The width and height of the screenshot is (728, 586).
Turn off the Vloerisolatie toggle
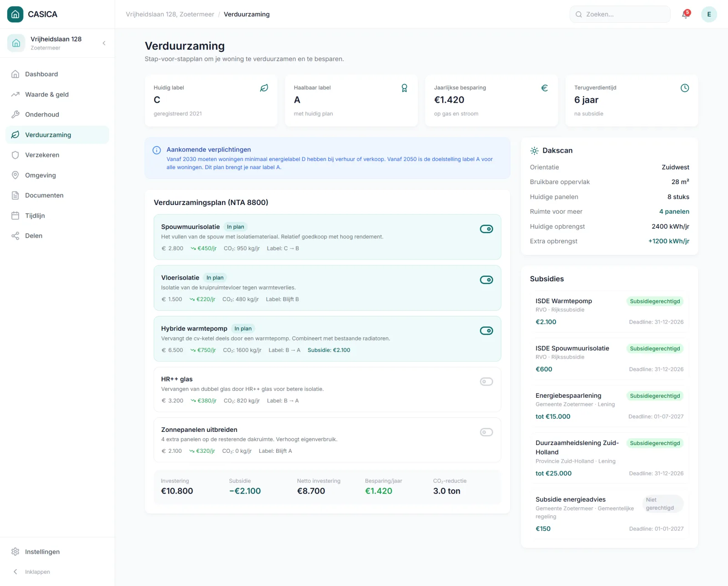pos(486,280)
